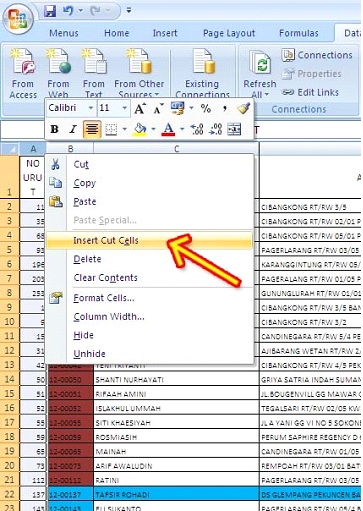Image resolution: width=363 pixels, height=511 pixels.
Task: Activate the Format Painter brush
Action: 244,108
